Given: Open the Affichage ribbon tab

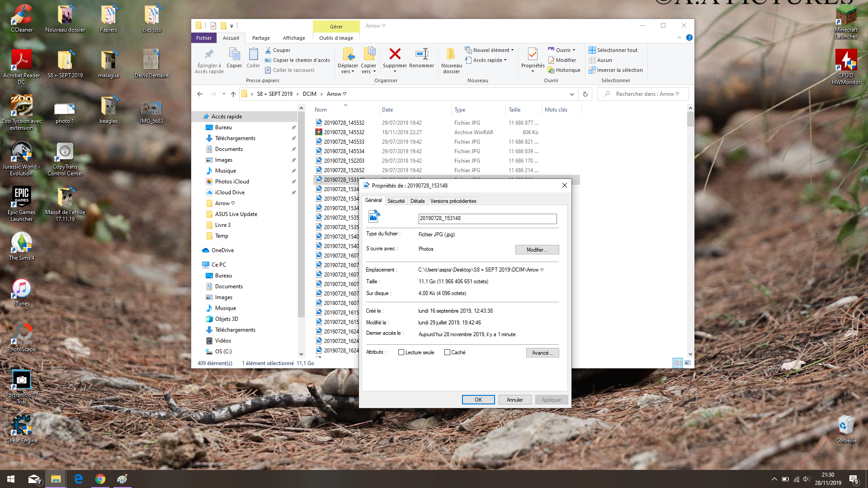Looking at the screenshot, I should tap(294, 38).
